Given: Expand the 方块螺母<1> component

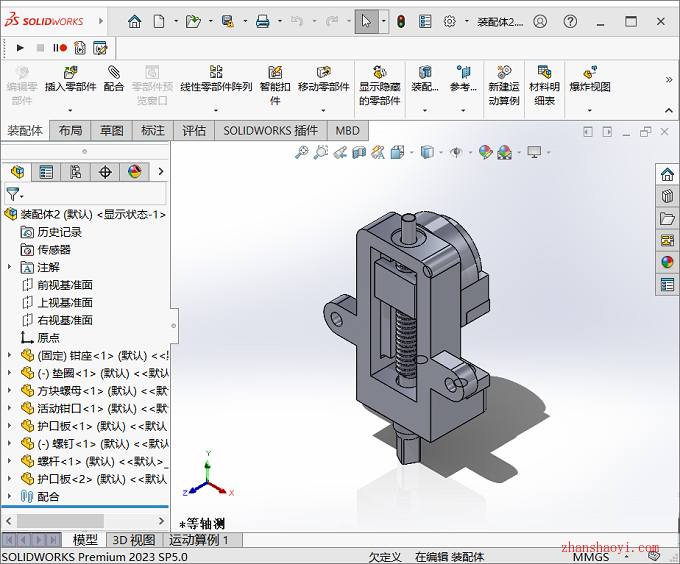Looking at the screenshot, I should point(9,390).
